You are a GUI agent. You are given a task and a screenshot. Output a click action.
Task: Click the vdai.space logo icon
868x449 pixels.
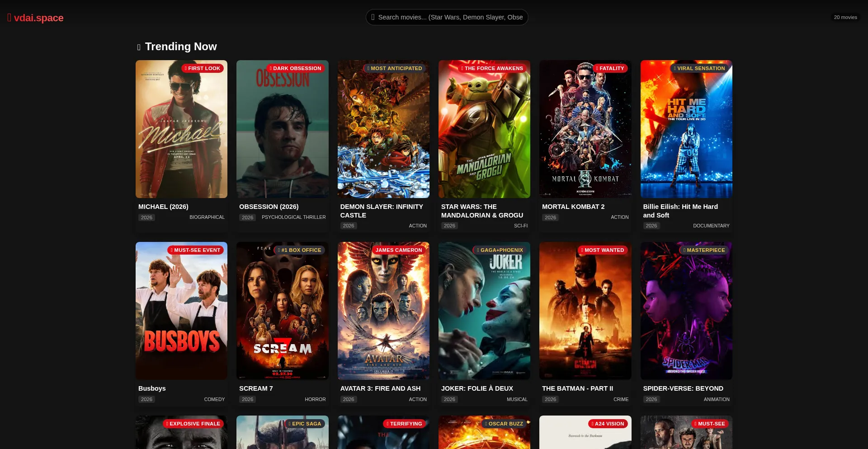tap(9, 18)
